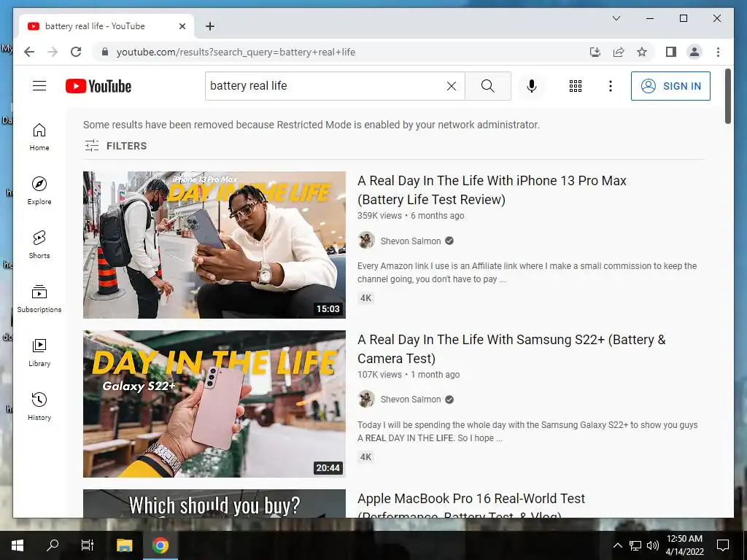The width and height of the screenshot is (747, 560).
Task: Click the SIGN IN button
Action: pyautogui.click(x=670, y=86)
